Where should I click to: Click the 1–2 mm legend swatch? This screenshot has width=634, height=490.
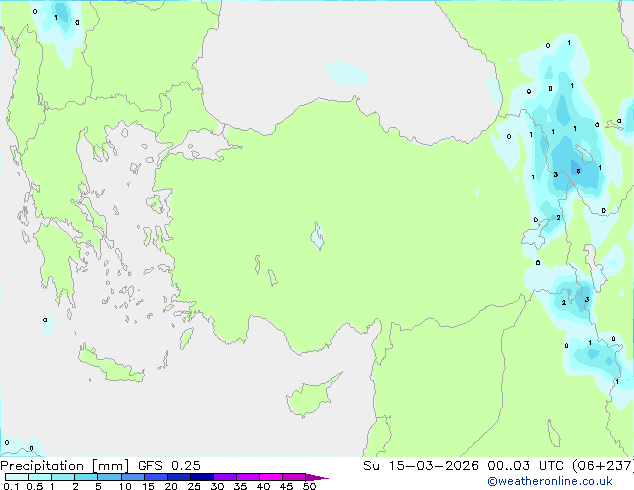tap(63, 477)
